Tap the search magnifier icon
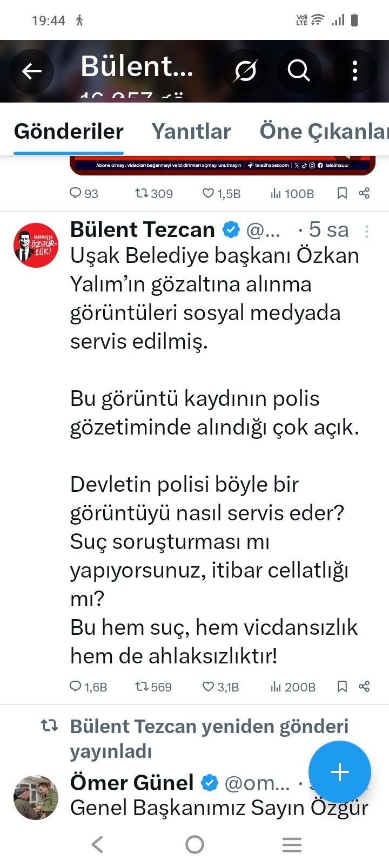 coord(298,71)
